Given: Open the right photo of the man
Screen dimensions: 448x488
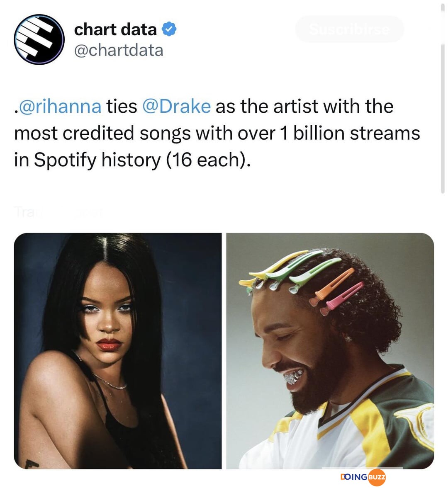Looking at the screenshot, I should [x=330, y=351].
